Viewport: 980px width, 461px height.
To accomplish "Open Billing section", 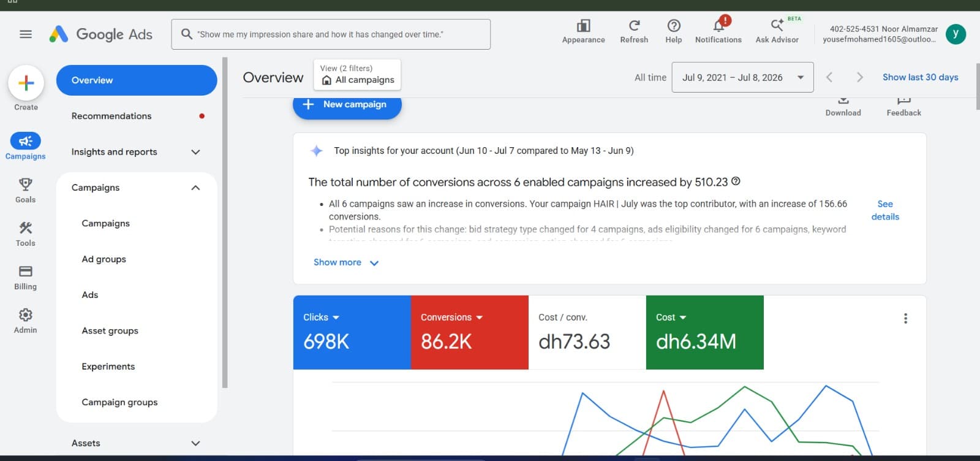I will tap(25, 277).
